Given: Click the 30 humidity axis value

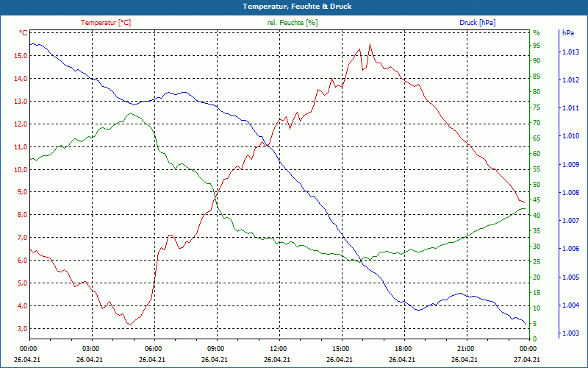Looking at the screenshot, I should click(x=537, y=247).
